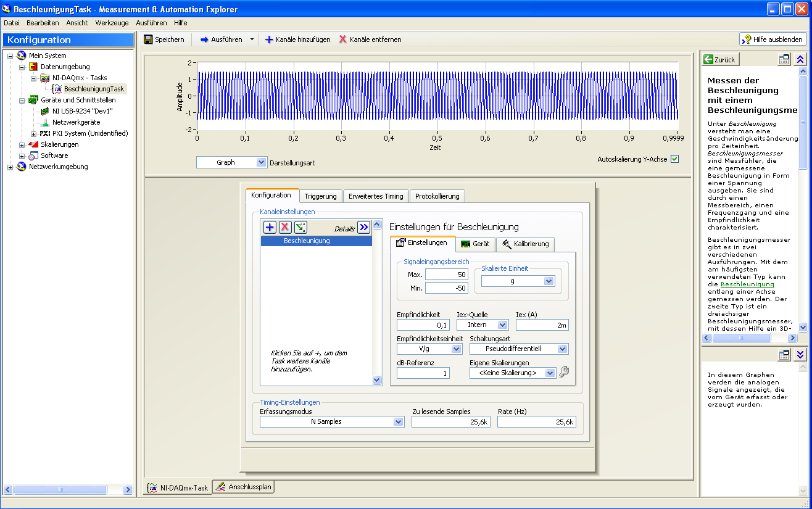The image size is (812, 509).
Task: Select Software in the tree
Action: pos(54,155)
